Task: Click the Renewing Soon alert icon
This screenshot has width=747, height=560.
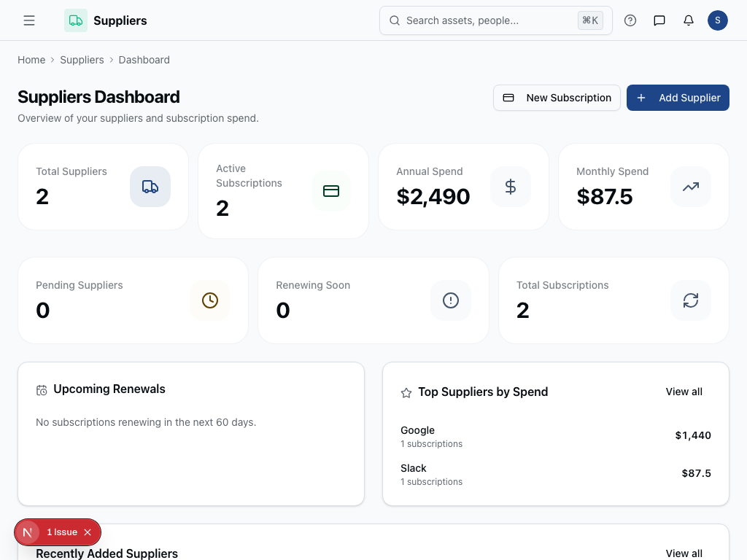Action: [451, 300]
